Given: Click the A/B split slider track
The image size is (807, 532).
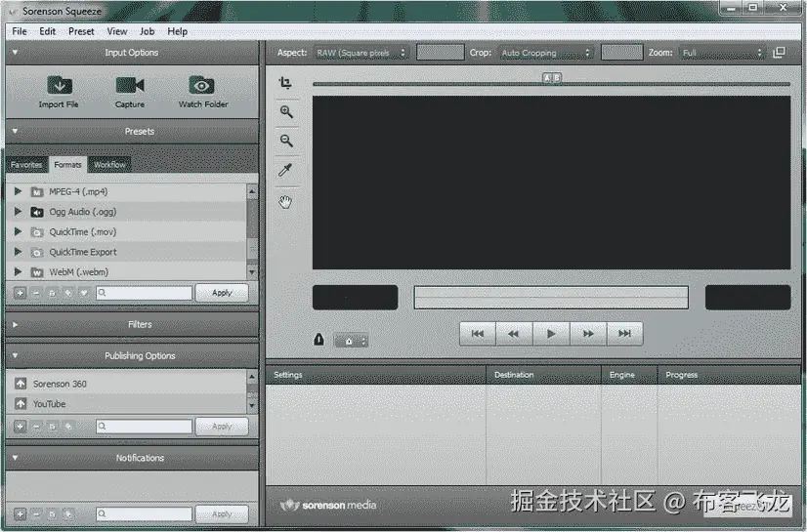Looking at the screenshot, I should click(551, 84).
